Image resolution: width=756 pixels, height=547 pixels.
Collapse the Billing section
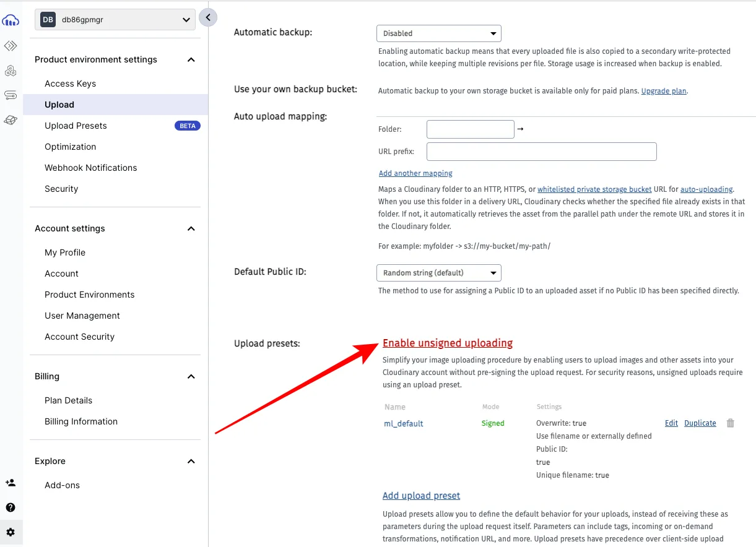tap(191, 377)
